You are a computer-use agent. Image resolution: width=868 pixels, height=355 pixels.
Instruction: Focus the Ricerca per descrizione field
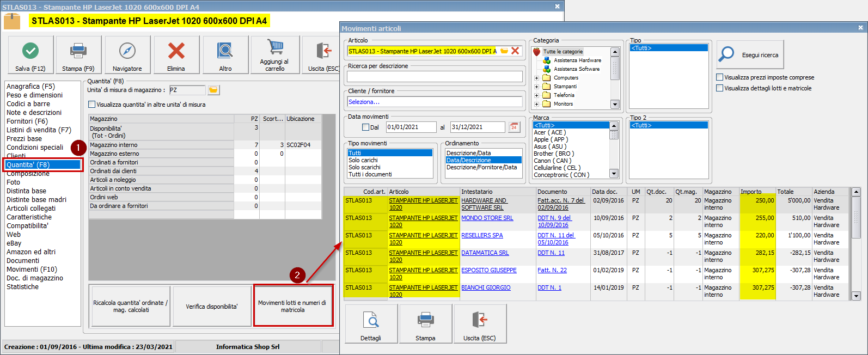click(435, 77)
